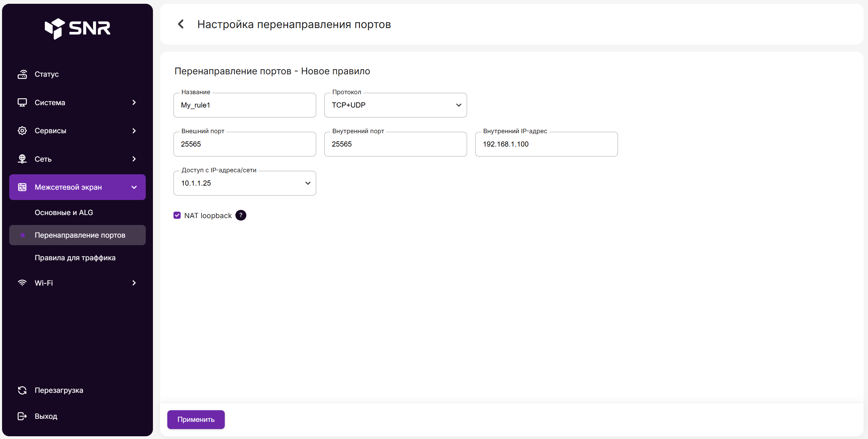
Task: Open the NAT loopback help tooltip icon
Action: point(241,215)
